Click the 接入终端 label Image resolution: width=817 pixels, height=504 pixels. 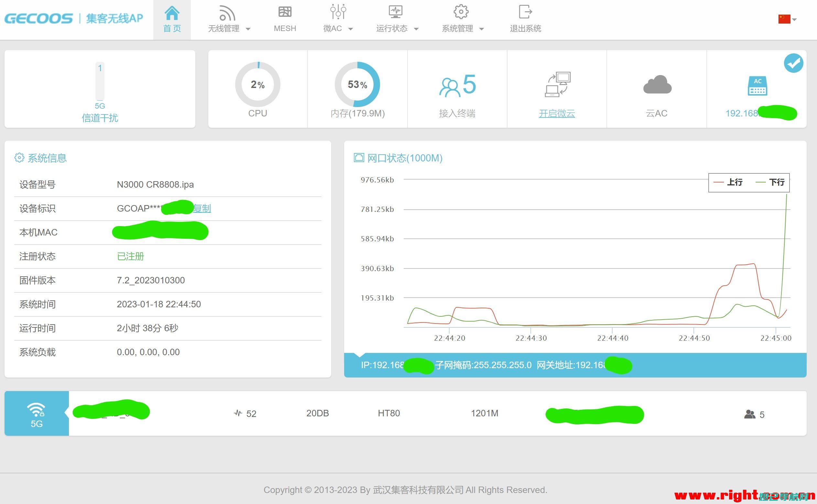coord(457,114)
